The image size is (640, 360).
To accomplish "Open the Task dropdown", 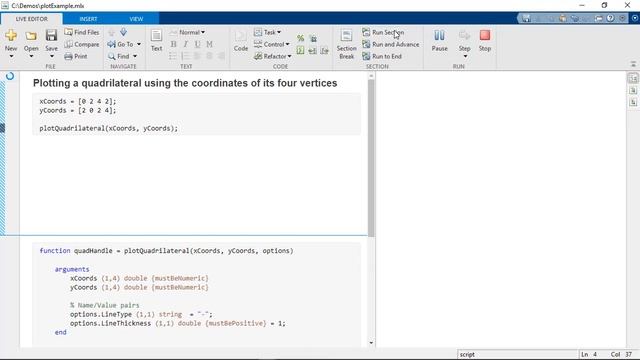I will click(267, 32).
